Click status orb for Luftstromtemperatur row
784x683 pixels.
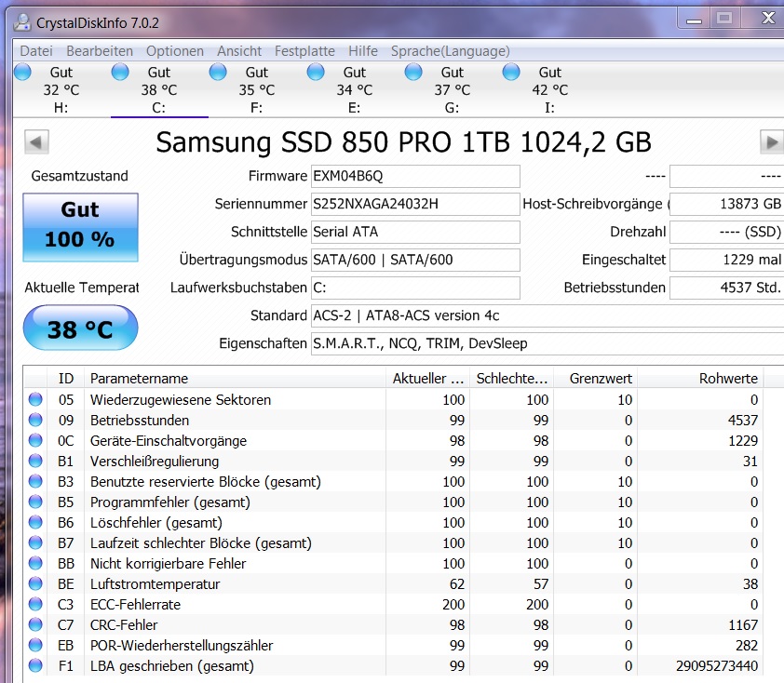(x=35, y=583)
